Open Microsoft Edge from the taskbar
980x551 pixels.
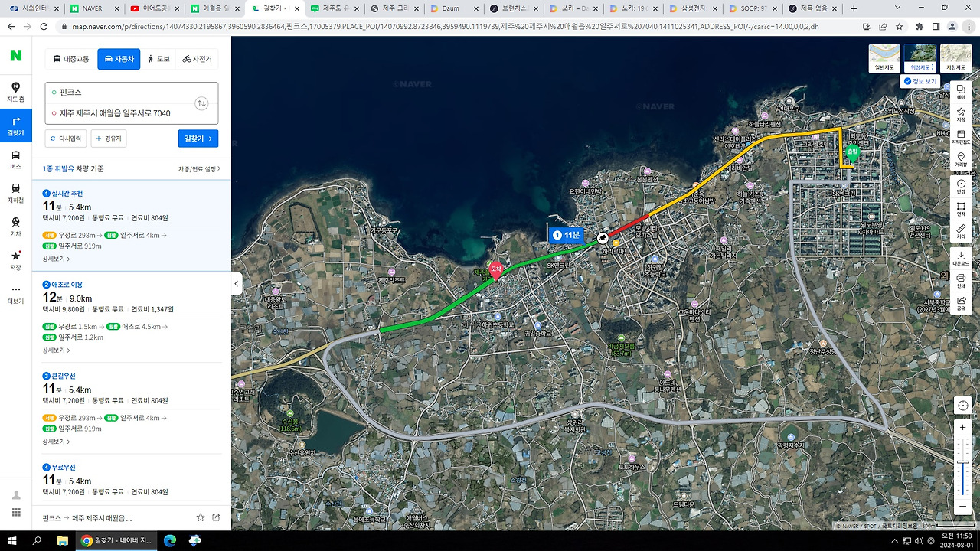pos(170,540)
